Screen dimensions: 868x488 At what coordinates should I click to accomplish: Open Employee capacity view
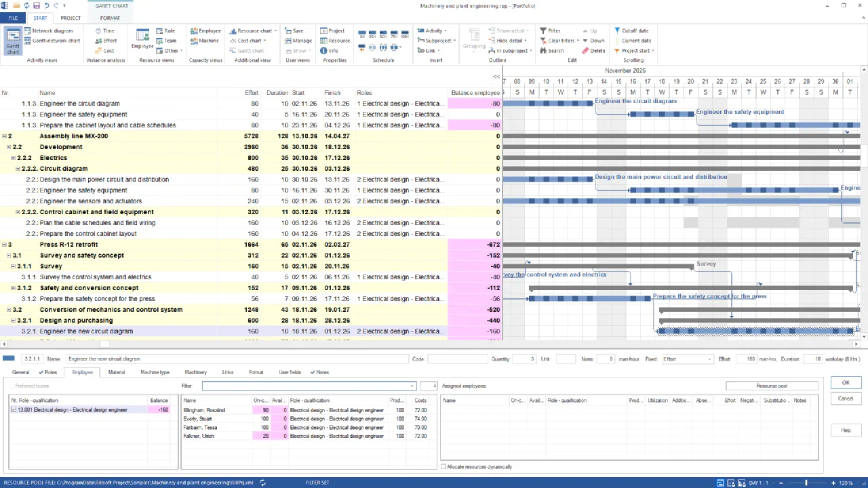(205, 30)
